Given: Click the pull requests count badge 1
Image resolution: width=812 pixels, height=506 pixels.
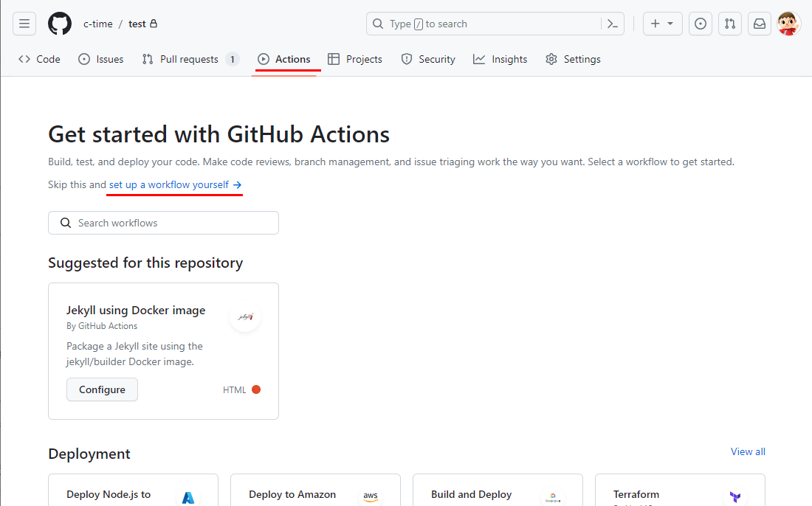Looking at the screenshot, I should (x=233, y=60).
